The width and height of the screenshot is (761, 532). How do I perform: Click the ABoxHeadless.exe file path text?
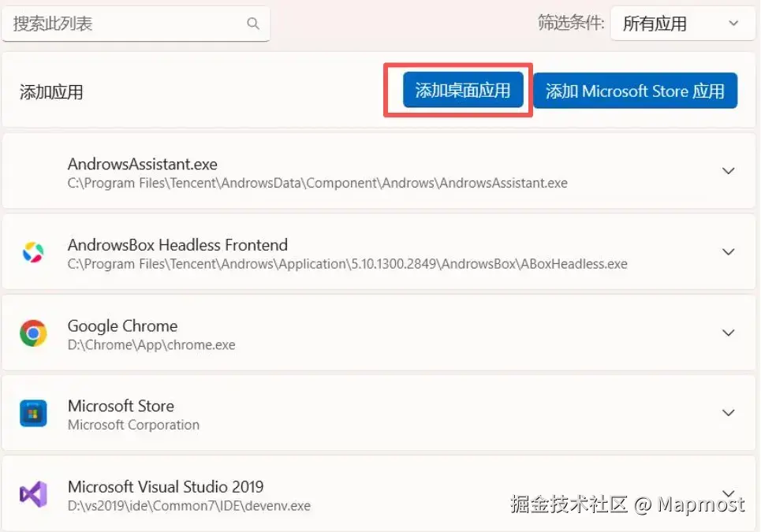(x=348, y=264)
